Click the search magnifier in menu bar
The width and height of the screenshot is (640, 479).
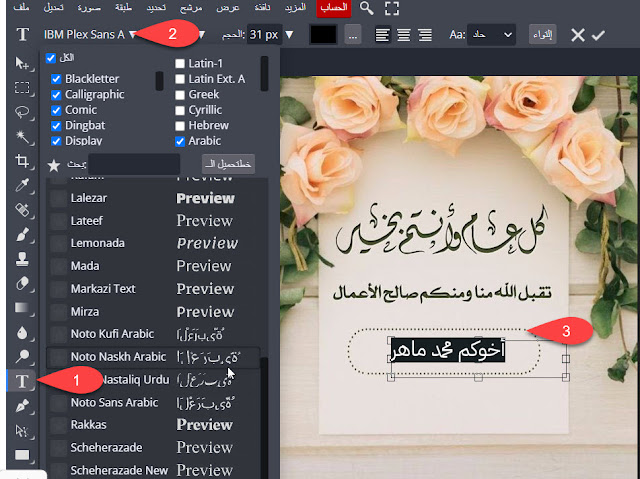[366, 8]
